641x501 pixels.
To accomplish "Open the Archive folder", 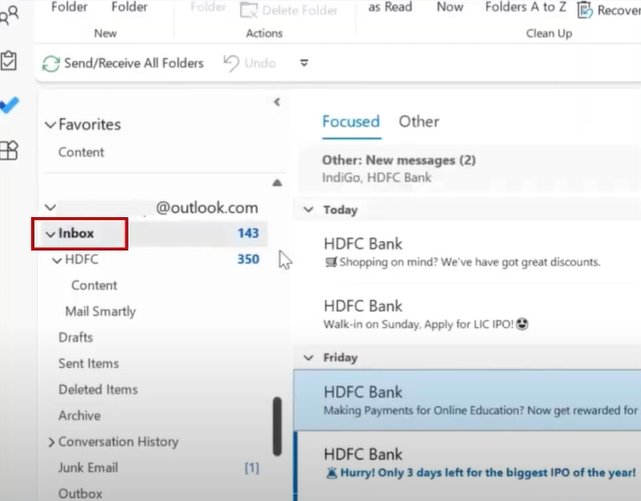I will pos(80,416).
